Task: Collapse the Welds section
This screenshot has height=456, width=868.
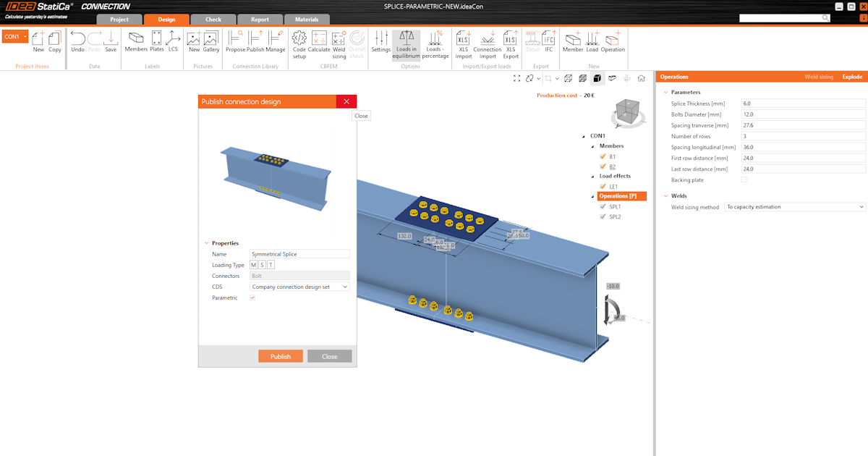Action: click(x=666, y=195)
